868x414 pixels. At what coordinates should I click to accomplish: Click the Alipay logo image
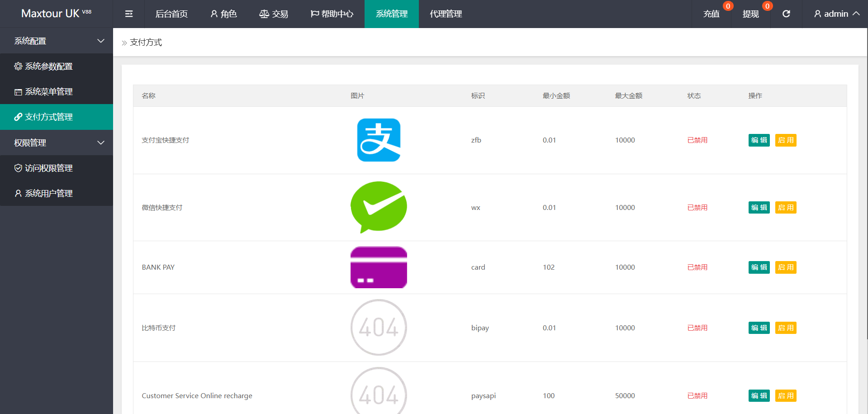tap(379, 140)
